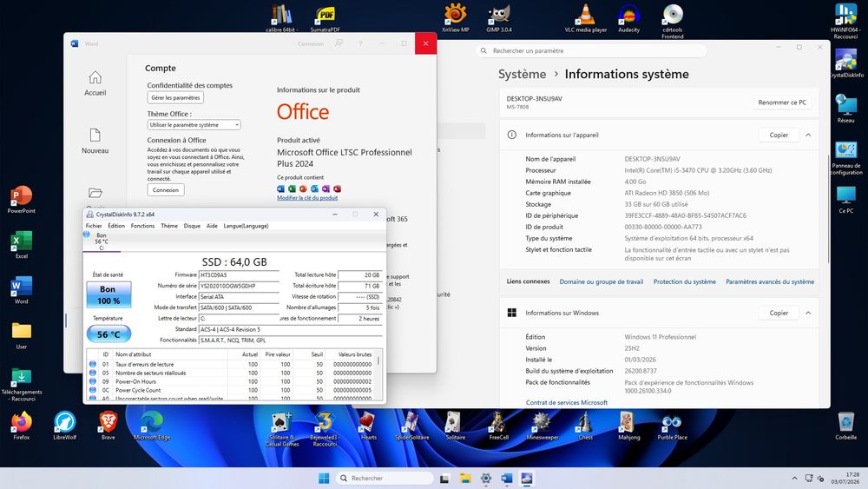Screen dimensions: 868x489
Task: Collapse Informations sur l'appareil section
Action: [x=808, y=135]
